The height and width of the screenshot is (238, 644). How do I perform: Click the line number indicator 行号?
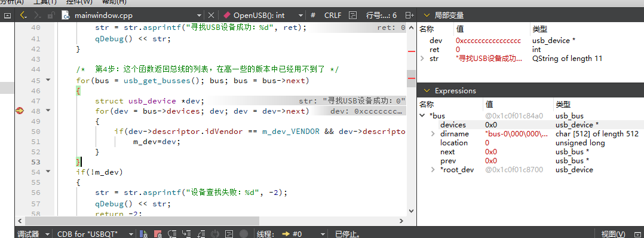tap(381, 16)
